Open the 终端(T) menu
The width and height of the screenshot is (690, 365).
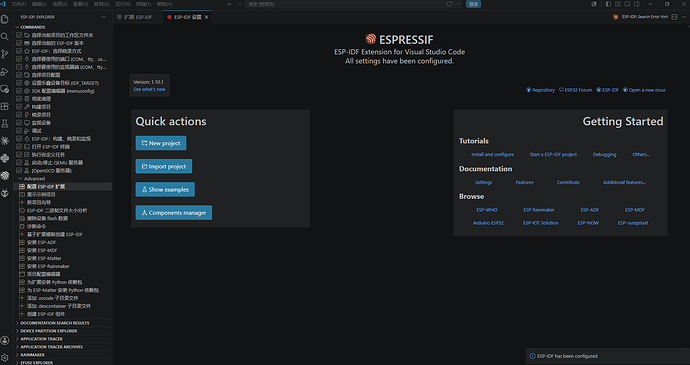pos(143,4)
